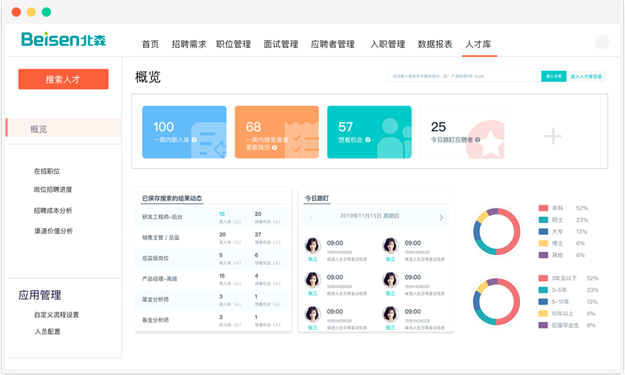Click the purple 其他 legend swatch
Viewport: 625px width, 375px height.
pos(543,255)
